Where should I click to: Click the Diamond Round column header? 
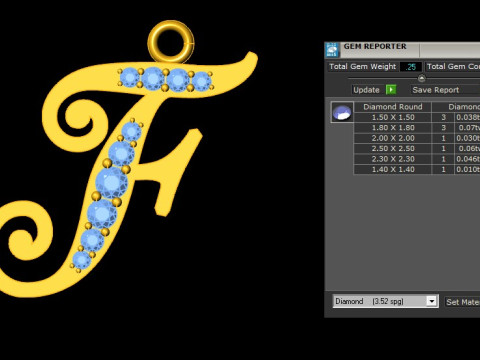[x=393, y=107]
